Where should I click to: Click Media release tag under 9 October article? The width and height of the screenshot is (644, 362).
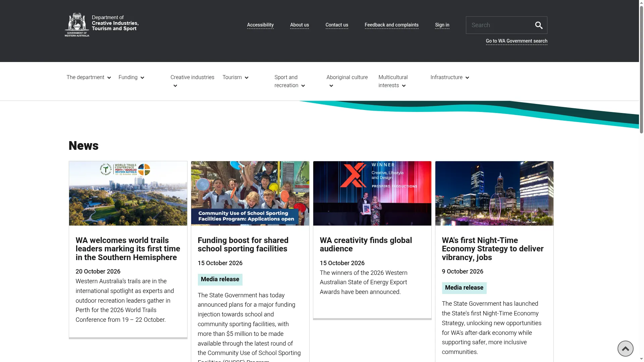[464, 288]
